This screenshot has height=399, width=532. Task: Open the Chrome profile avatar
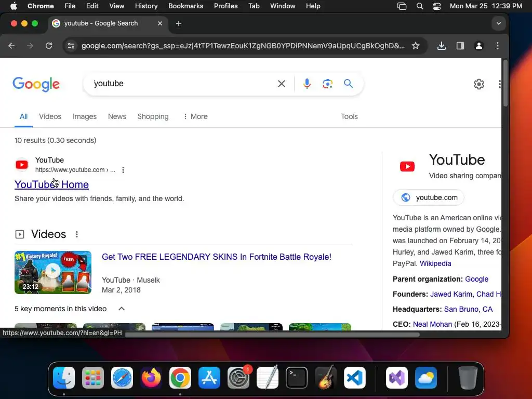(x=478, y=46)
